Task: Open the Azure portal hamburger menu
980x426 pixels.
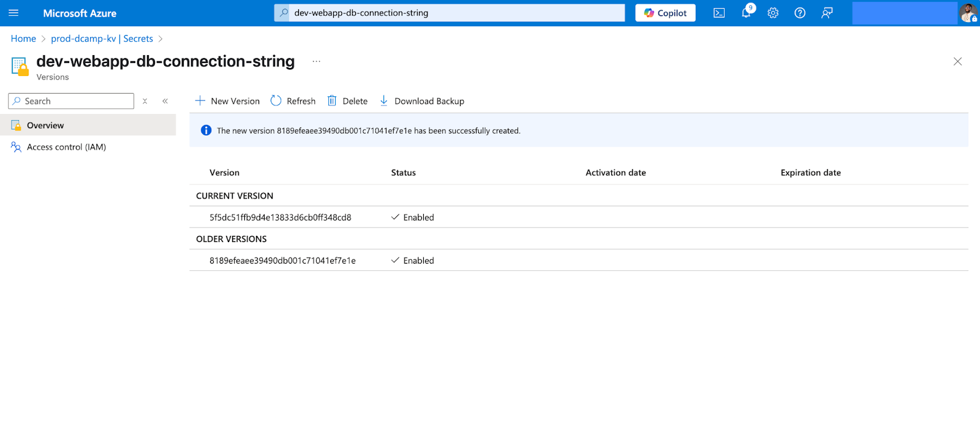Action: 13,13
